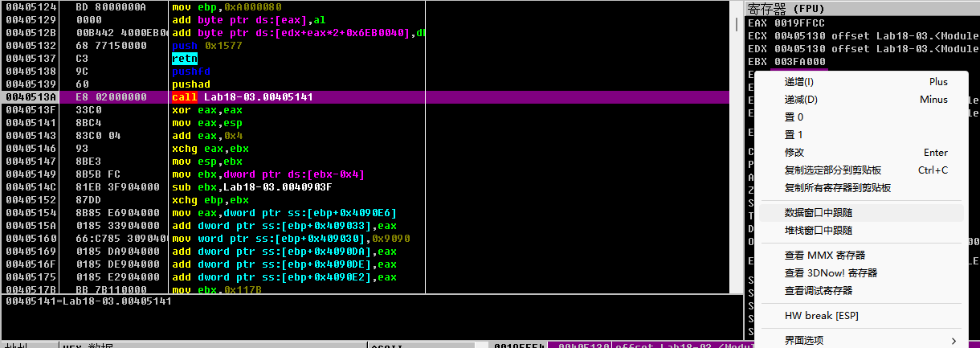The height and width of the screenshot is (348, 980).
Task: Click address 00405154 in the disassembly
Action: (x=31, y=213)
